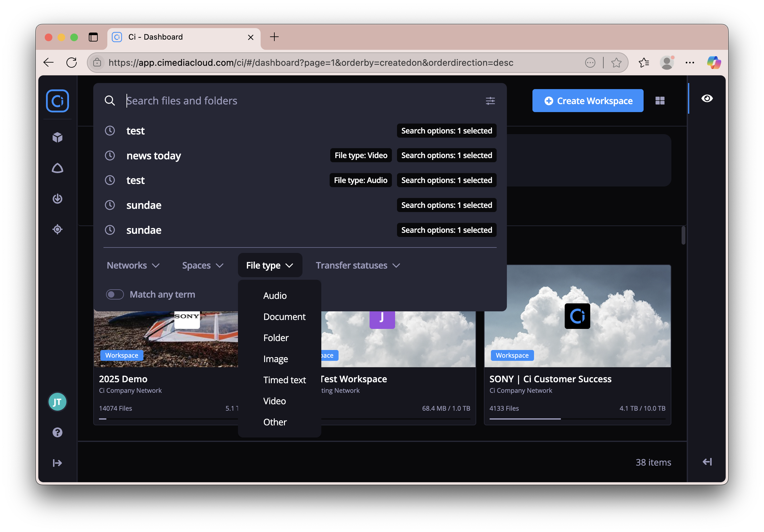Open the crosshair target sidebar icon

[x=57, y=229]
